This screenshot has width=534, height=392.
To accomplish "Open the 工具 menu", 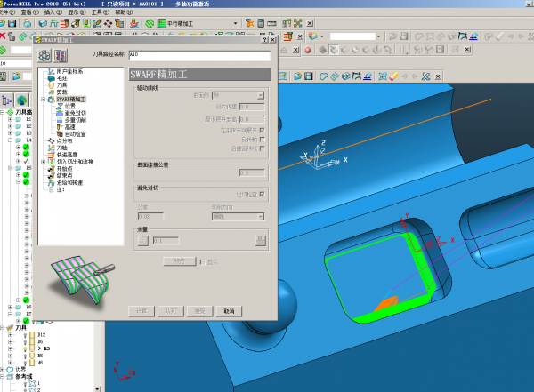I will (100, 13).
